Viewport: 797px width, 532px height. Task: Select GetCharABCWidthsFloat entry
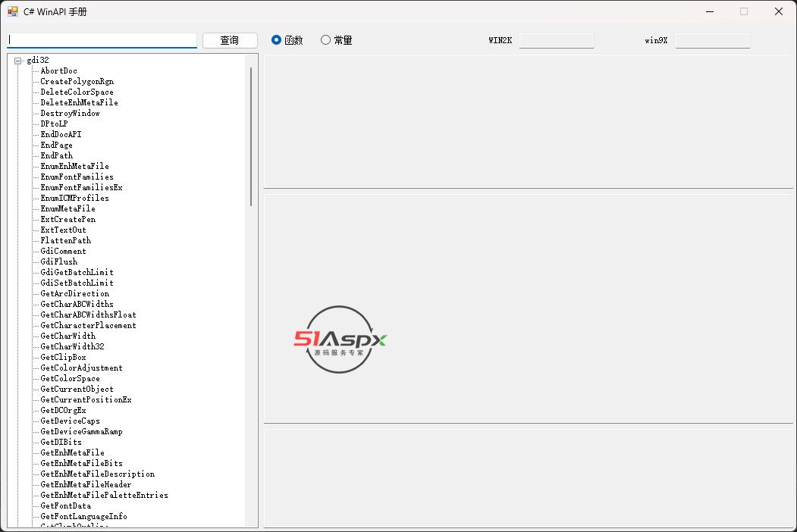88,315
